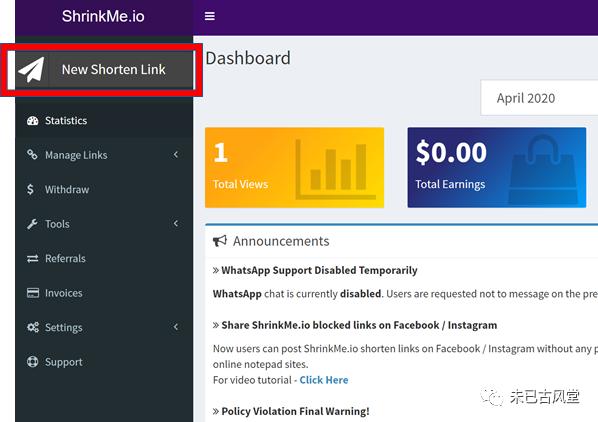Click the New Shorten Link button
This screenshot has height=422, width=598.
coord(105,70)
